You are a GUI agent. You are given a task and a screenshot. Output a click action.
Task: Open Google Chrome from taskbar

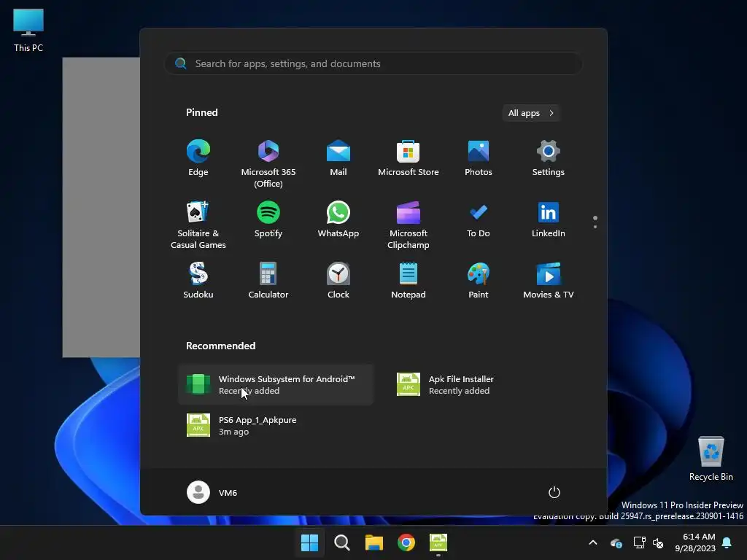pyautogui.click(x=406, y=542)
